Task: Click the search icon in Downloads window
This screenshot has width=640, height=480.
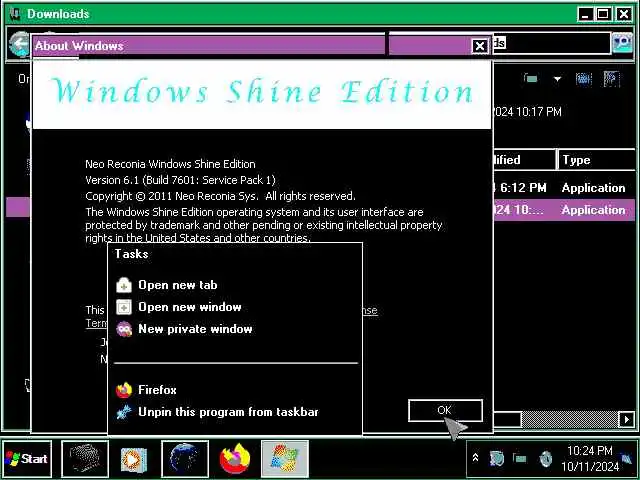Action: pos(622,43)
